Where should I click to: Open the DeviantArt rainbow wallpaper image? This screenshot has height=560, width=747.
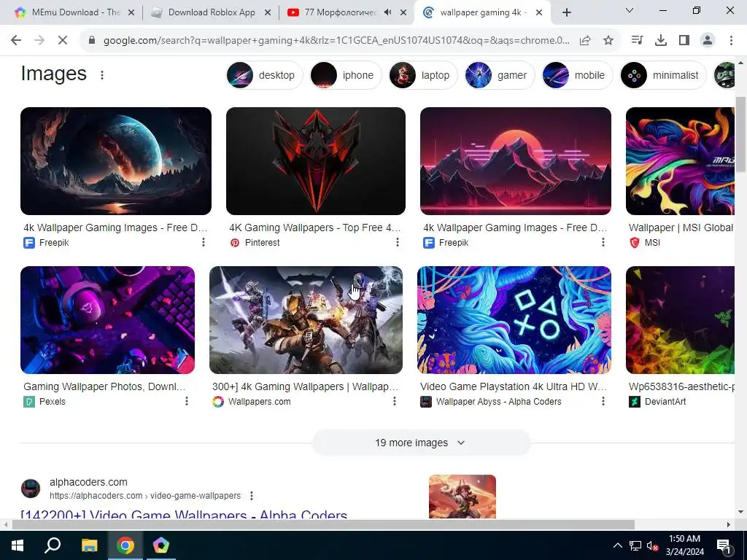pyautogui.click(x=680, y=320)
